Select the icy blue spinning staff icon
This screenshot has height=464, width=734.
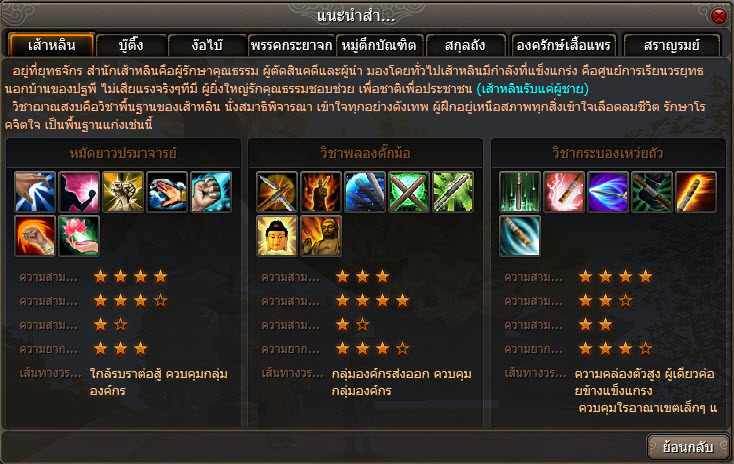520,236
